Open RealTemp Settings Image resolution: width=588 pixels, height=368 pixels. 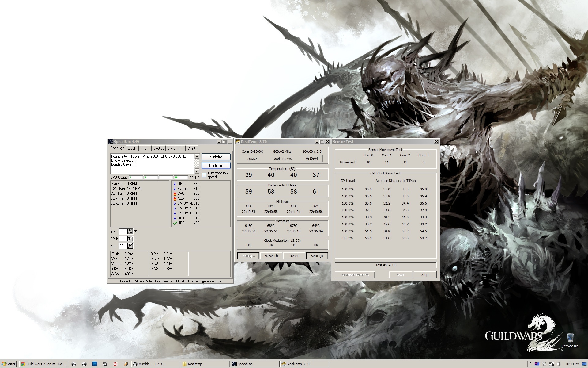(317, 256)
